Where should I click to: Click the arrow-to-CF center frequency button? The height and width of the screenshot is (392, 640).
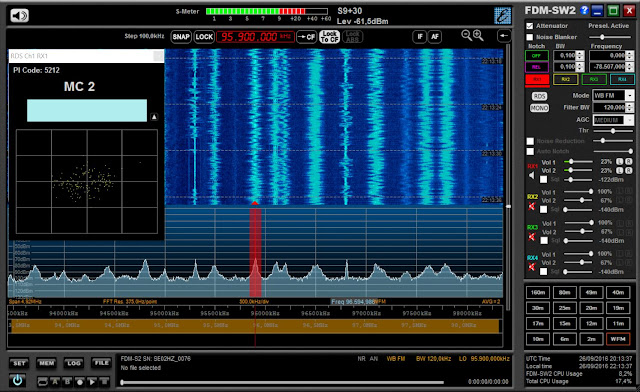pos(306,37)
